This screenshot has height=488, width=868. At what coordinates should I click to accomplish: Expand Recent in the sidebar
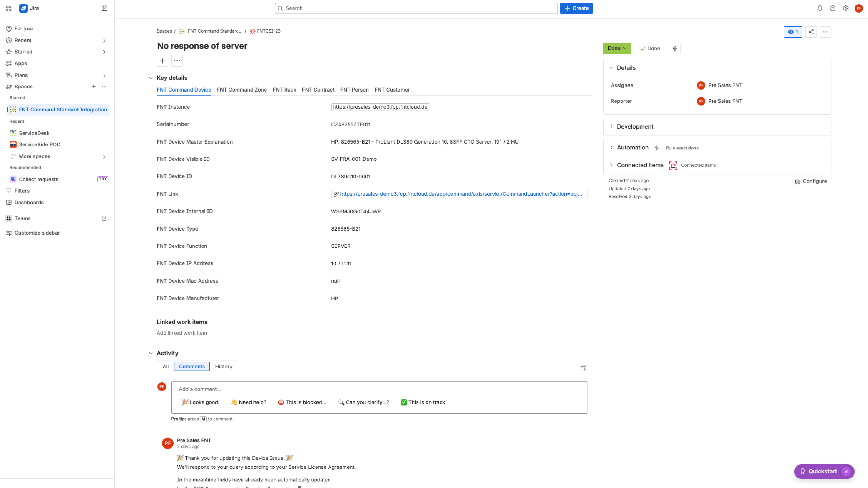[104, 40]
